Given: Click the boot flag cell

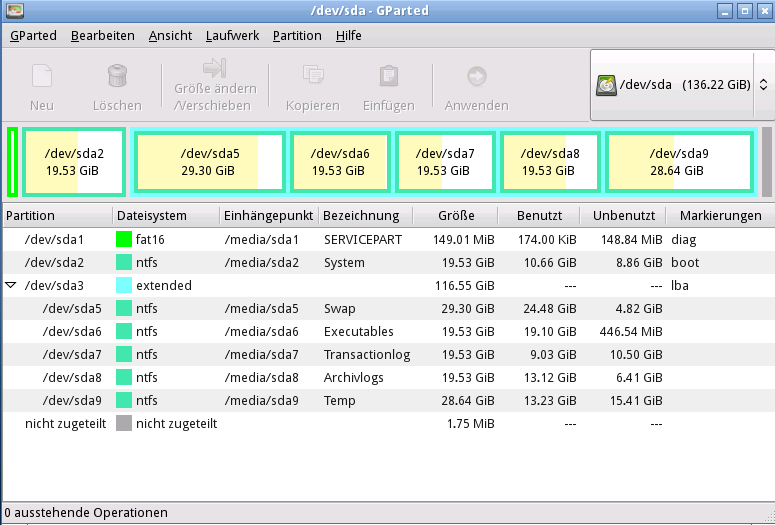Looking at the screenshot, I should [685, 262].
